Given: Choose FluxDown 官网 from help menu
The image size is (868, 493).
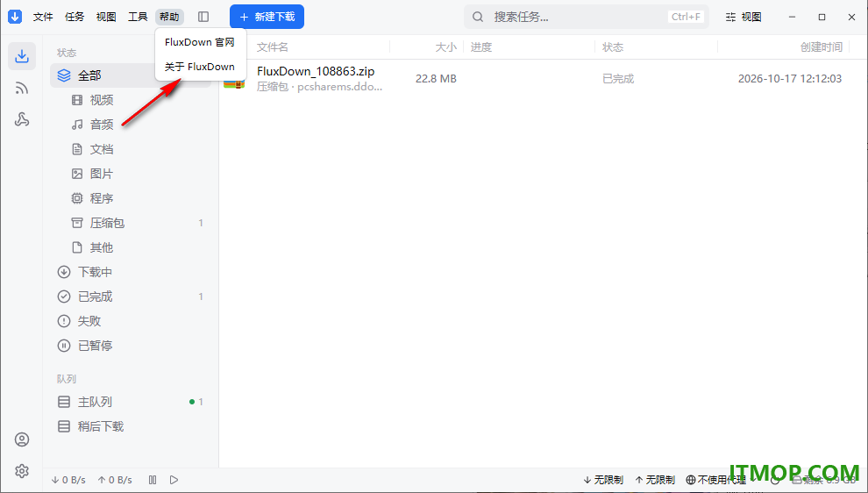Looking at the screenshot, I should (200, 42).
